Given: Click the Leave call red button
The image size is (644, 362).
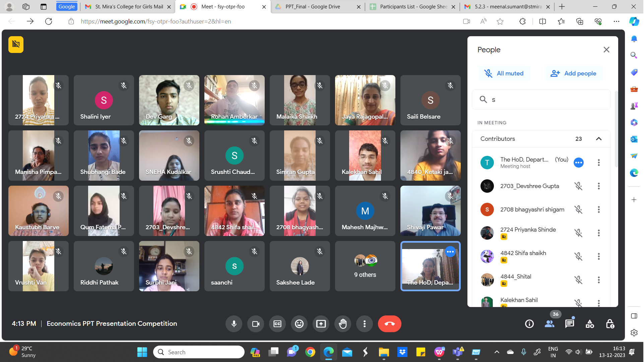Looking at the screenshot, I should click(389, 323).
